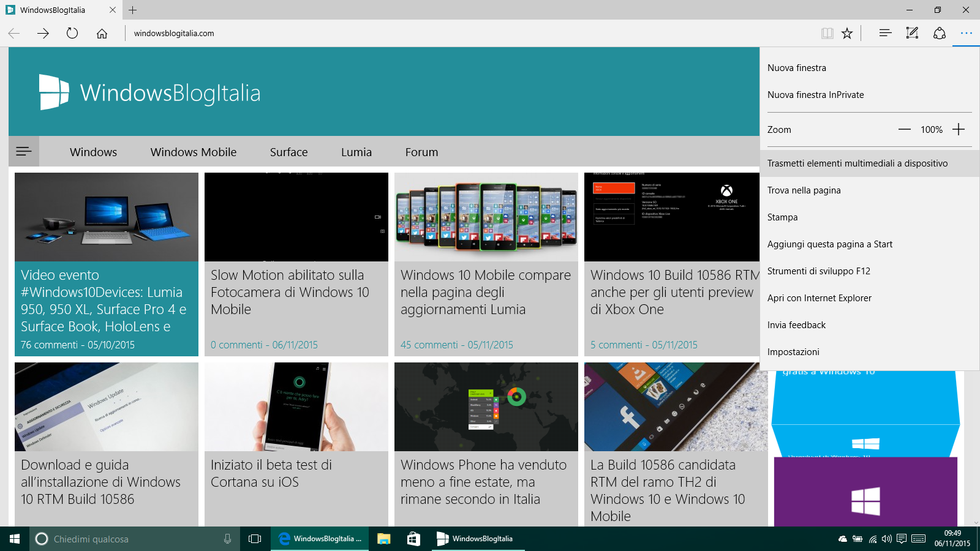Open the volume speaker tray icon
Viewport: 980px width, 551px height.
(x=887, y=539)
